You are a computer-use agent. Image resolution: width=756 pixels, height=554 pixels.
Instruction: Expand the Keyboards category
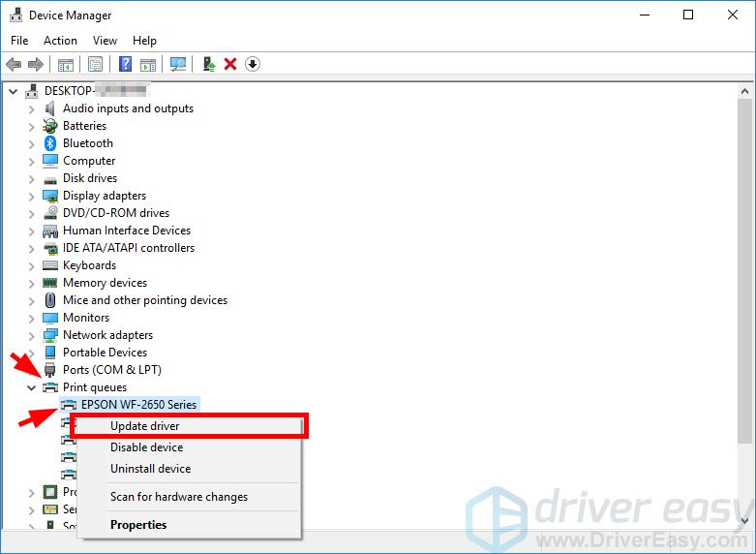[x=31, y=266]
